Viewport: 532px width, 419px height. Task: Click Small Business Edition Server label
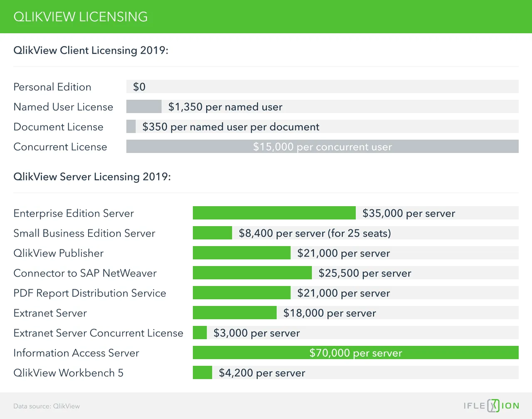pyautogui.click(x=84, y=233)
